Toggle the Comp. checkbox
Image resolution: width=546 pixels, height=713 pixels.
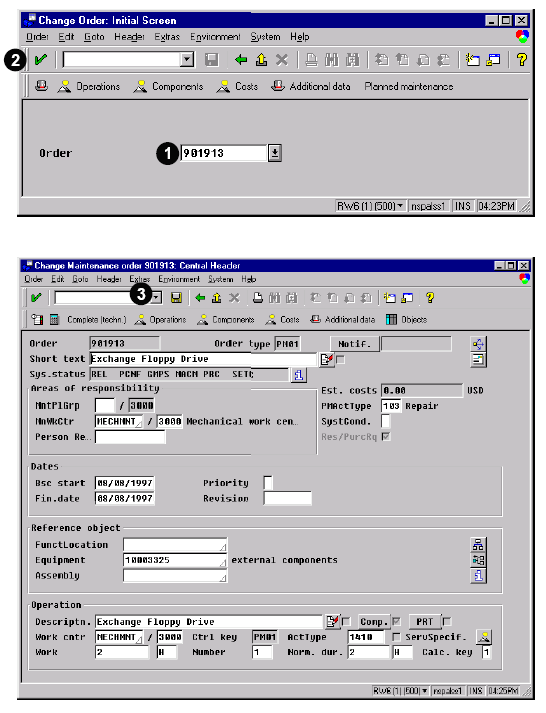point(396,621)
